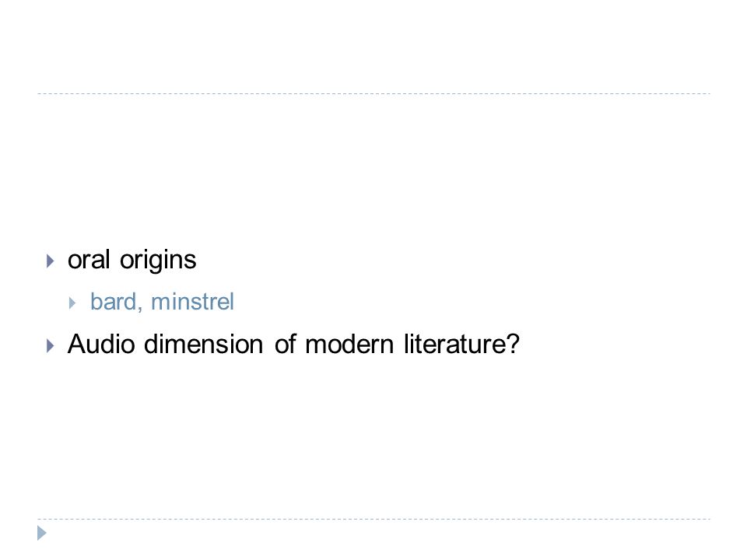Click the word 'Audio'
The image size is (747, 560).
pyautogui.click(x=101, y=345)
